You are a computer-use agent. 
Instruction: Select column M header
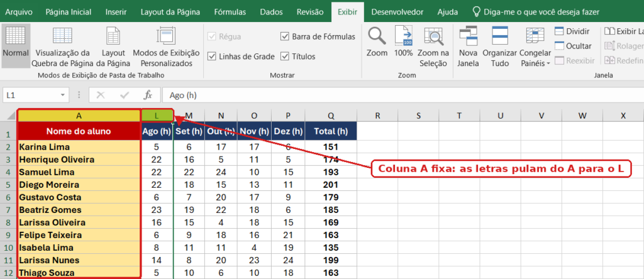[189, 116]
